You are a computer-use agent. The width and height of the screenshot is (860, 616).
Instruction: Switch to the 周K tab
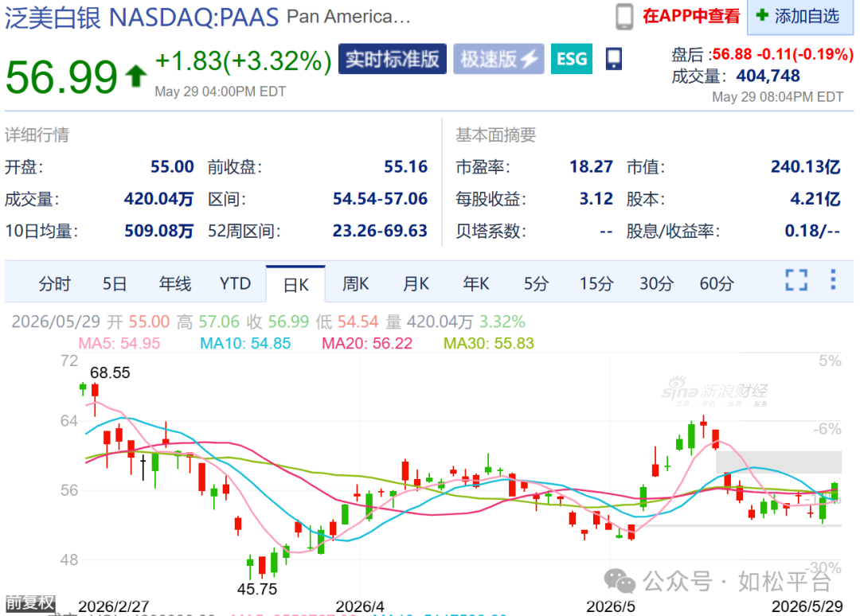[355, 284]
